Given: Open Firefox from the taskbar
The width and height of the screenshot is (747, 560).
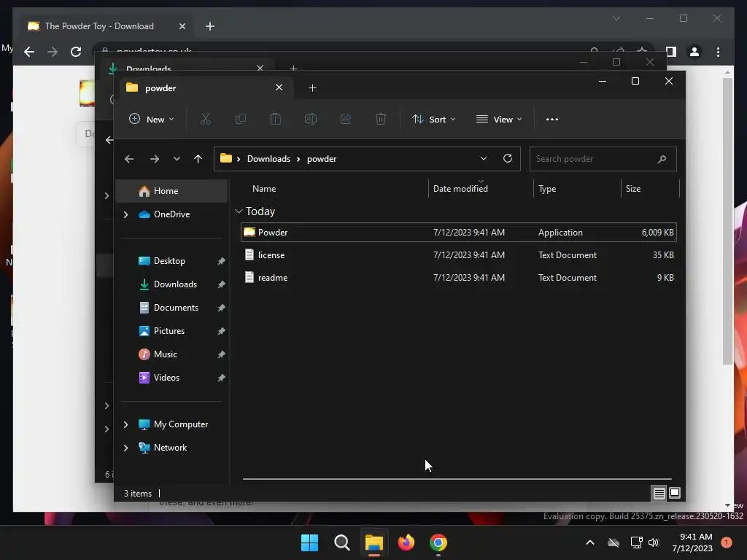Looking at the screenshot, I should pyautogui.click(x=406, y=542).
